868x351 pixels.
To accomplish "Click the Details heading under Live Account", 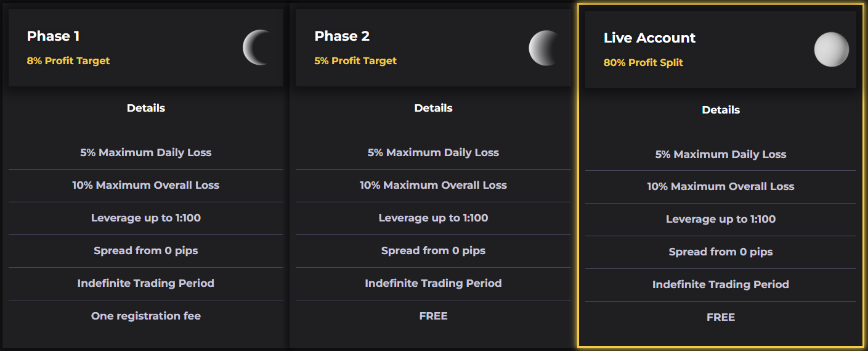I will (721, 110).
